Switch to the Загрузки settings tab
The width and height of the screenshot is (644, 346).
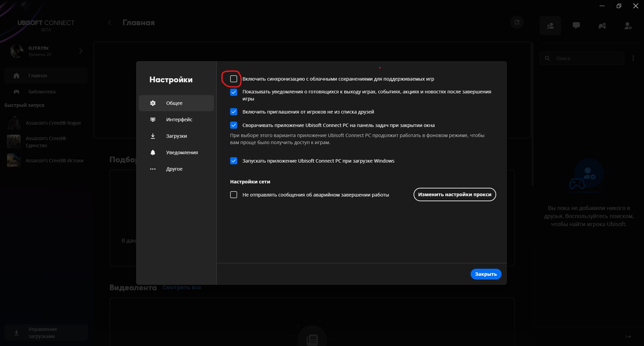click(176, 136)
